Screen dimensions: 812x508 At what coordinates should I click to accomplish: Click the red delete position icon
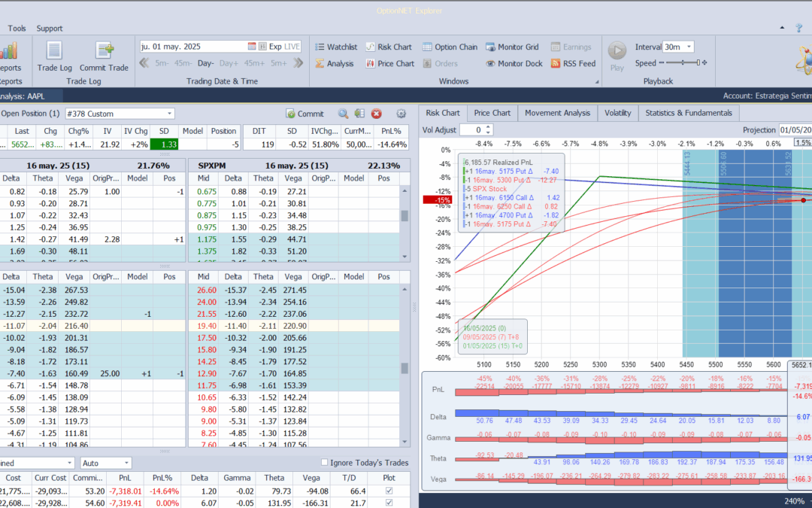click(x=377, y=114)
